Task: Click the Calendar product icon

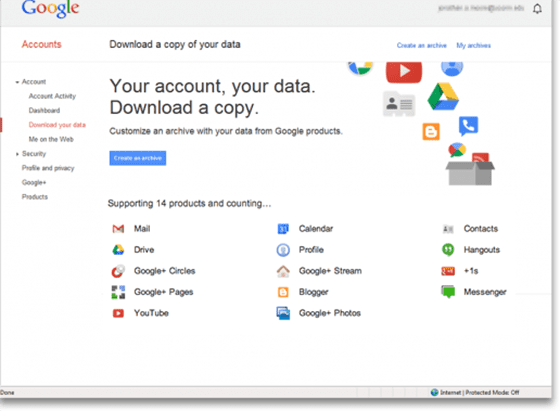Action: point(283,229)
